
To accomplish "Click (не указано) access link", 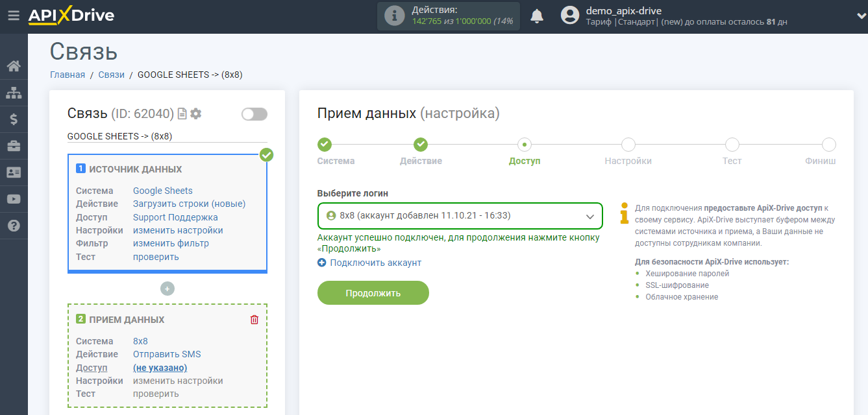I will 160,368.
